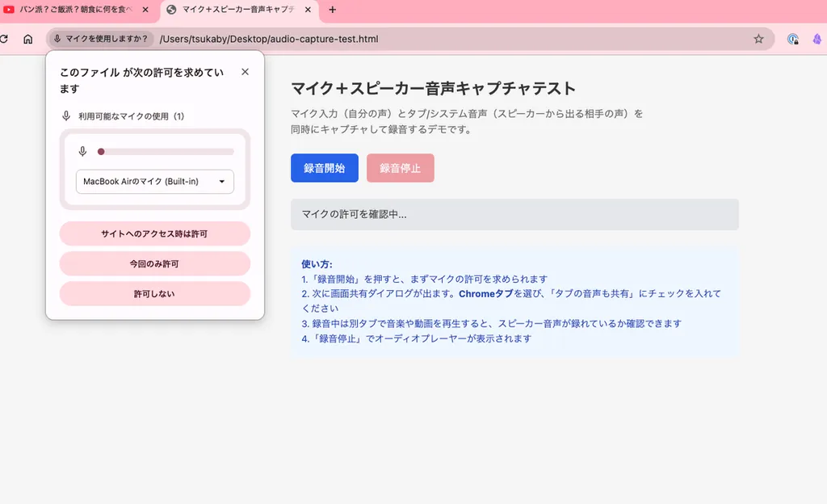The image size is (827, 504).
Task: Bookmark this page with the star icon
Action: click(x=758, y=39)
